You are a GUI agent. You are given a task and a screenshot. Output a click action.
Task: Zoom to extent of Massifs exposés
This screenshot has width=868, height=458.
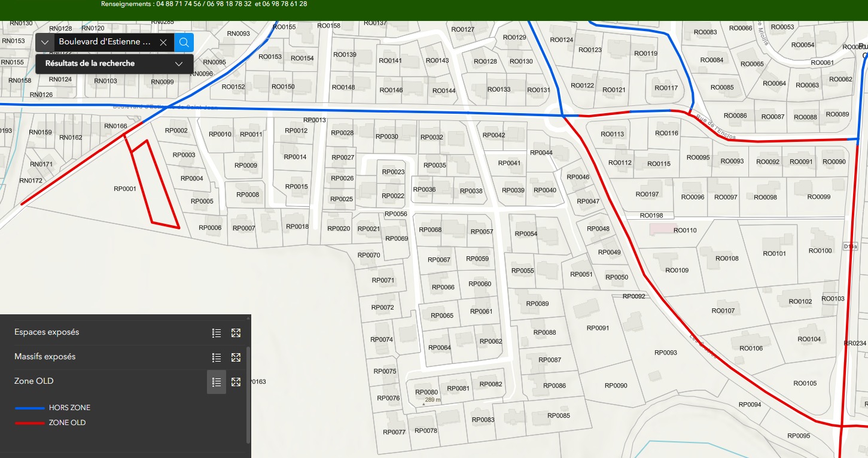236,357
